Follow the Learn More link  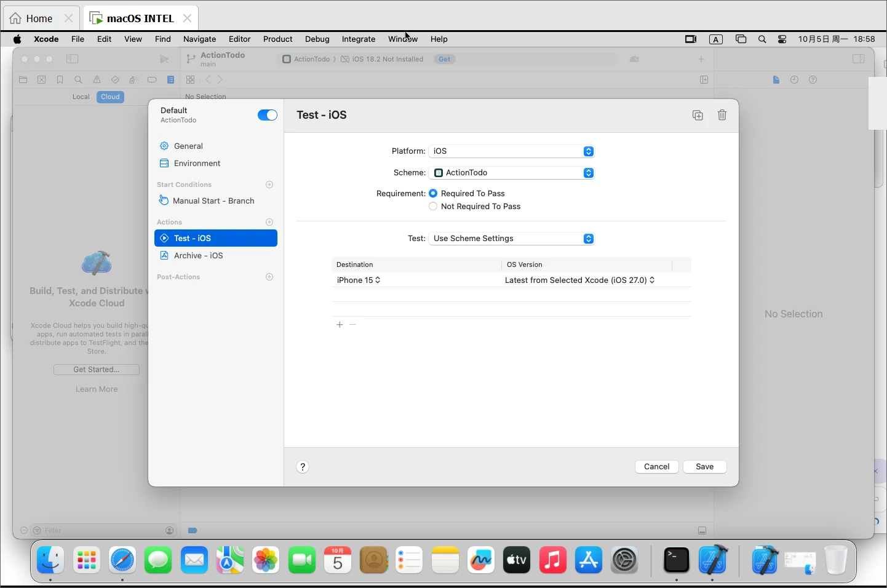97,389
